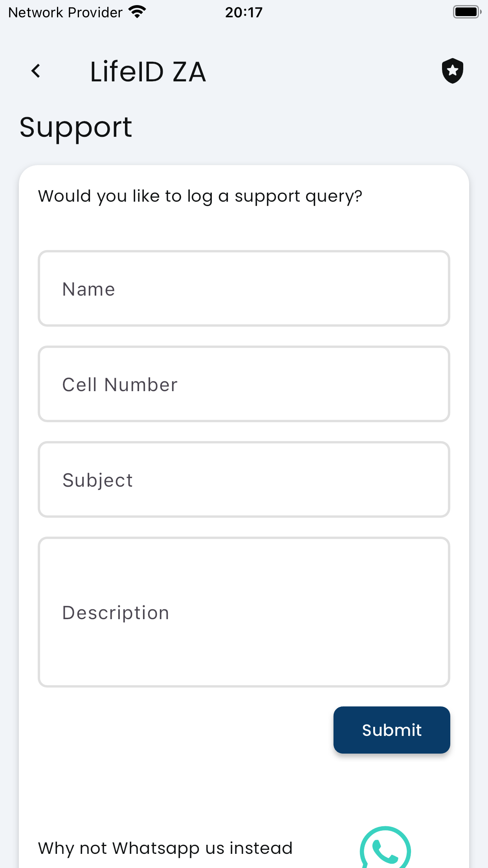
Task: Click into the Subject field
Action: click(x=244, y=480)
